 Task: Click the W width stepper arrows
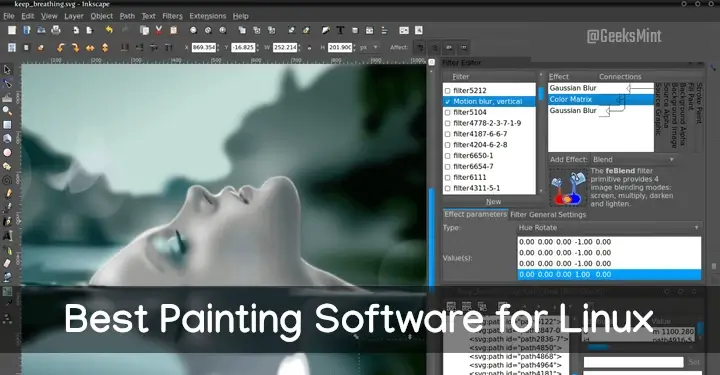tap(299, 47)
